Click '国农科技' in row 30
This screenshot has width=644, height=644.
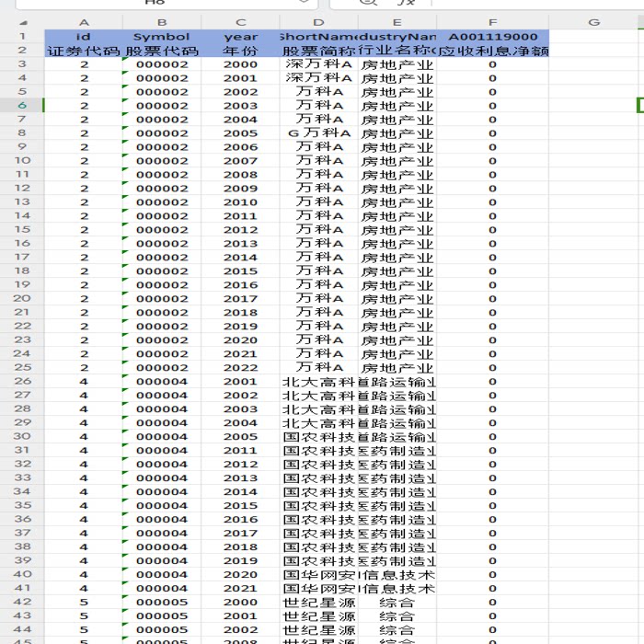click(x=318, y=437)
